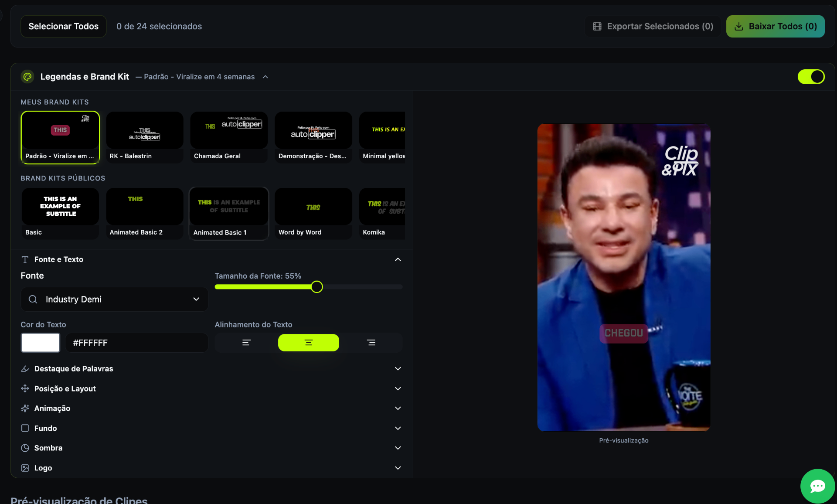Click the #FFFFFF hex color field
837x504 pixels.
[x=137, y=343]
